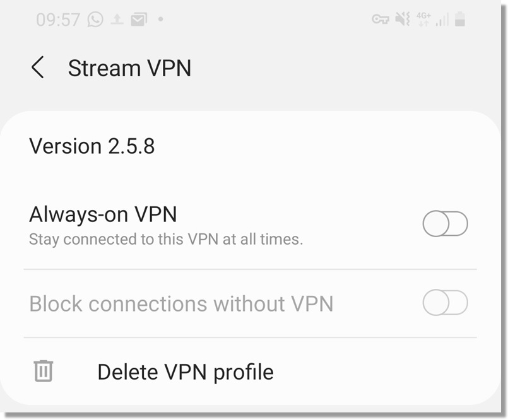Viewport: 508px width, 420px height.
Task: Click the battery status icon
Action: point(460,20)
